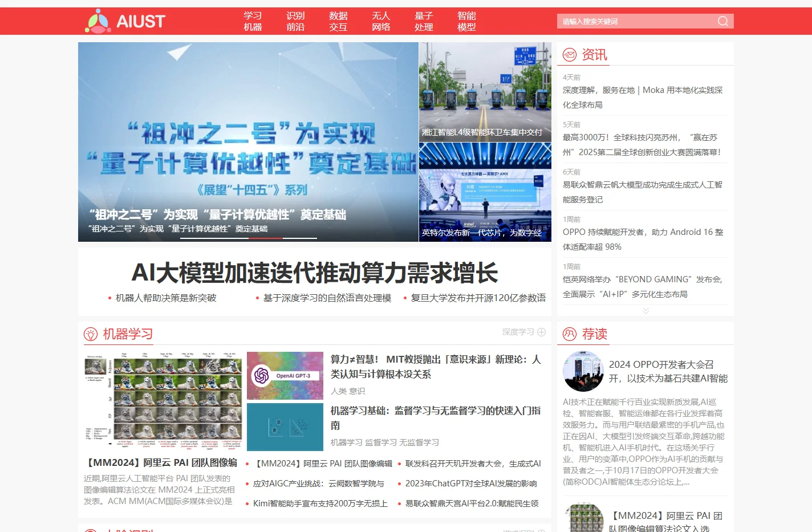Open the 学习机器 nav menu
The height and width of the screenshot is (532, 812).
coord(253,21)
